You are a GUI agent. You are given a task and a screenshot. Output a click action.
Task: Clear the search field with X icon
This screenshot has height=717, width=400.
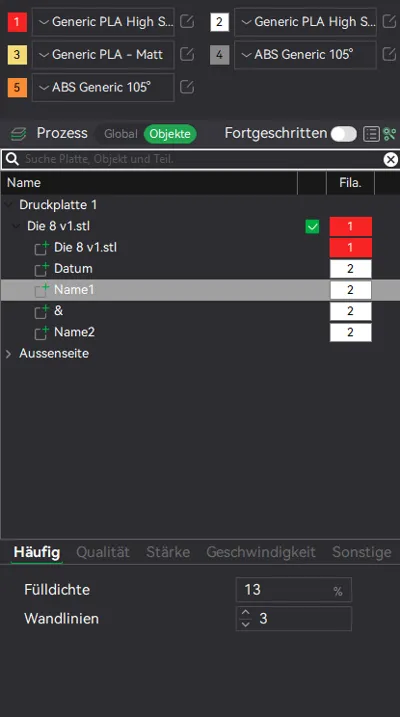390,159
